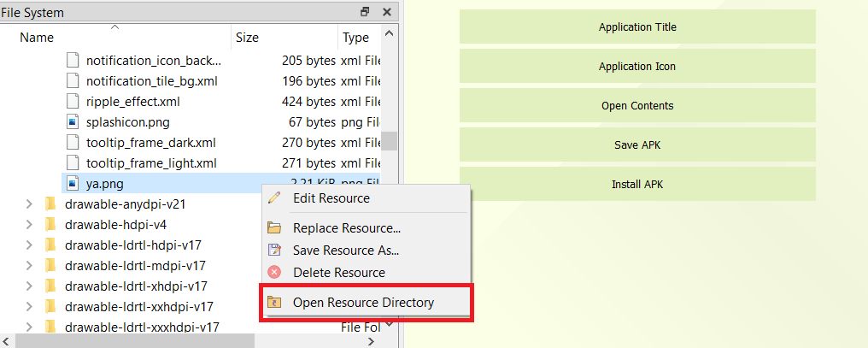
Task: Expand the drawable-ldrtl-hdpi-v17 folder
Action: (29, 245)
